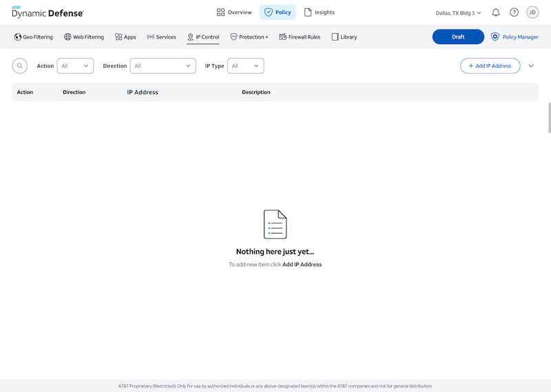Click the AT&T Dynamic Defense logo
Screen dimensions: 551x392
tap(48, 12)
